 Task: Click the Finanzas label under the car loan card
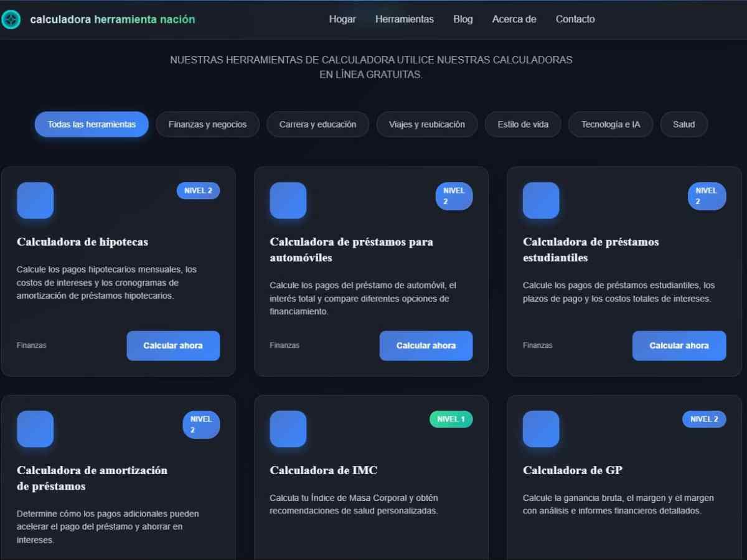(284, 345)
